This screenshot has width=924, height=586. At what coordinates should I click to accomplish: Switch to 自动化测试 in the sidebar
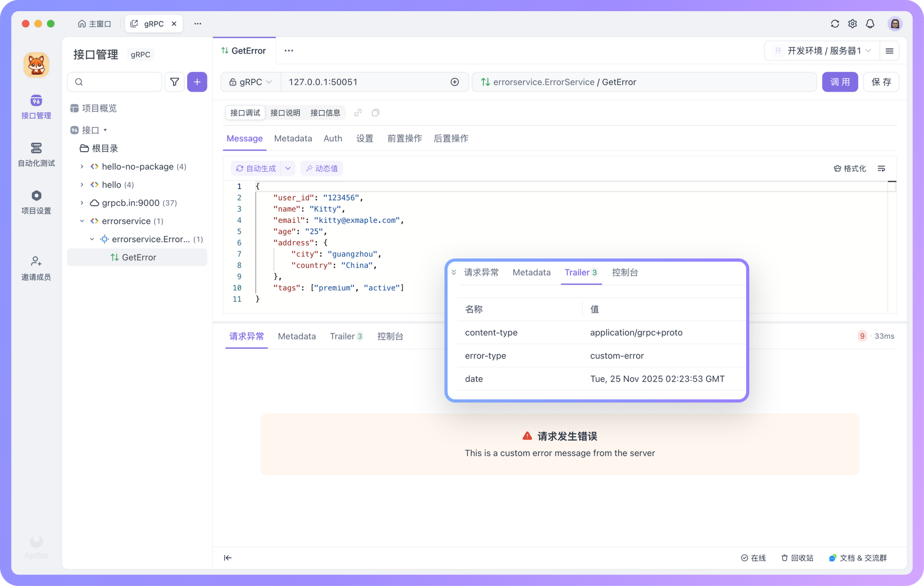[x=36, y=155]
